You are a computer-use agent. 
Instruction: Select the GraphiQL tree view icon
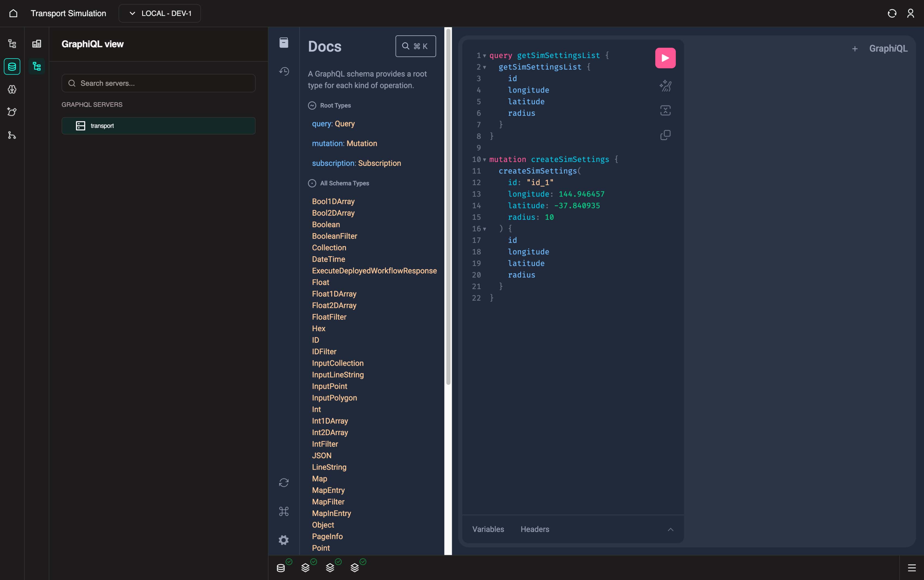[x=37, y=67]
